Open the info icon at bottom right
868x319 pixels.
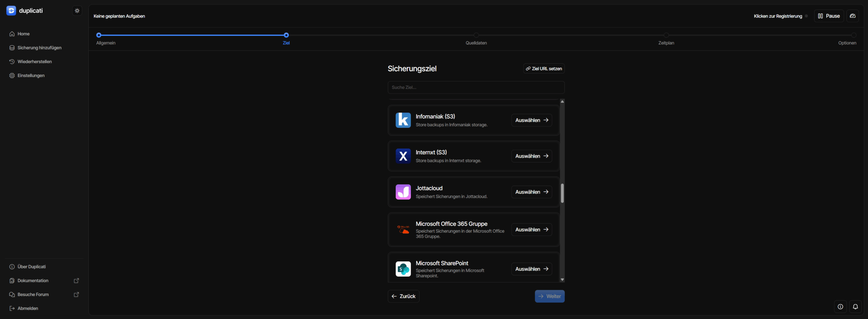(x=840, y=307)
